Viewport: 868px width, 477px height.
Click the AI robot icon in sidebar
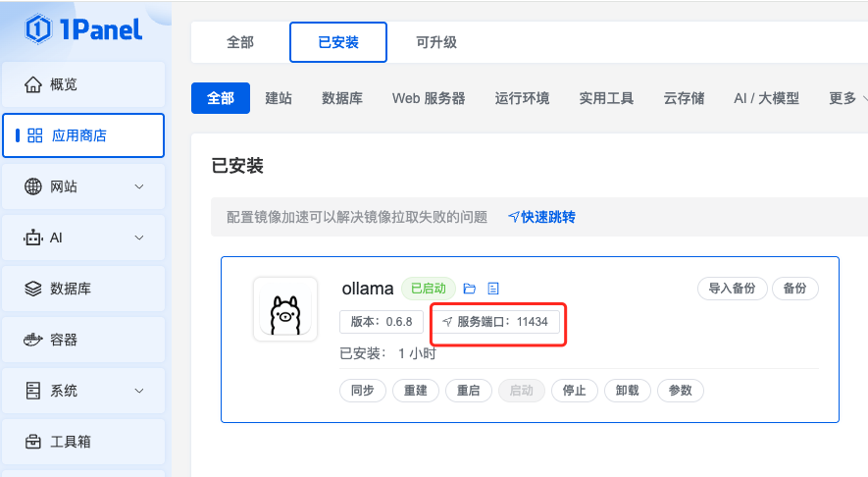[33, 238]
